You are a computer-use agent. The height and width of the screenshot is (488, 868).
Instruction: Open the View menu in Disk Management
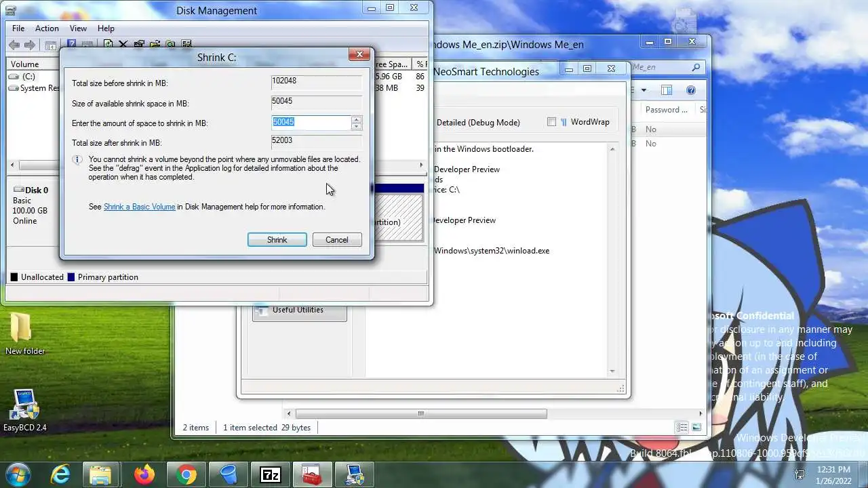(78, 28)
